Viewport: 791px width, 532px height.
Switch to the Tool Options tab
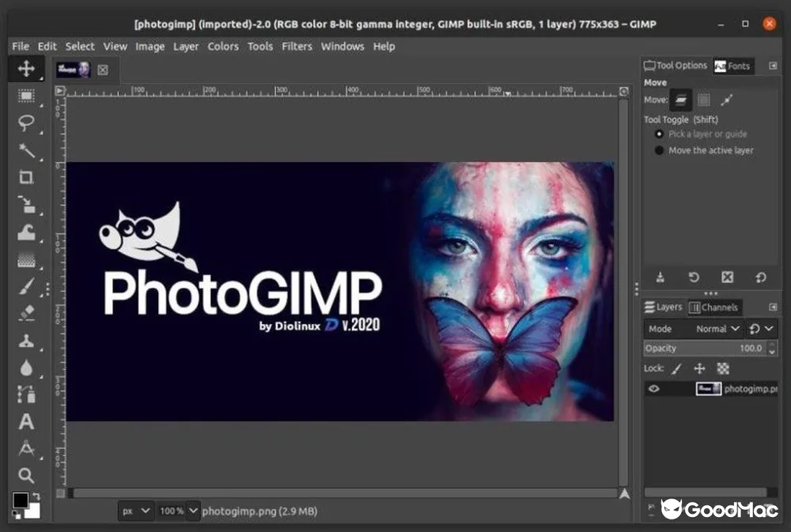[x=676, y=66]
